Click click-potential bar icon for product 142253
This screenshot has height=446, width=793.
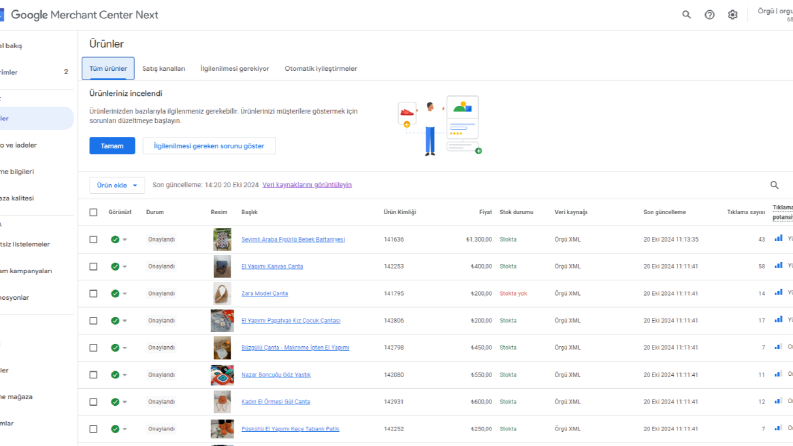(x=778, y=265)
